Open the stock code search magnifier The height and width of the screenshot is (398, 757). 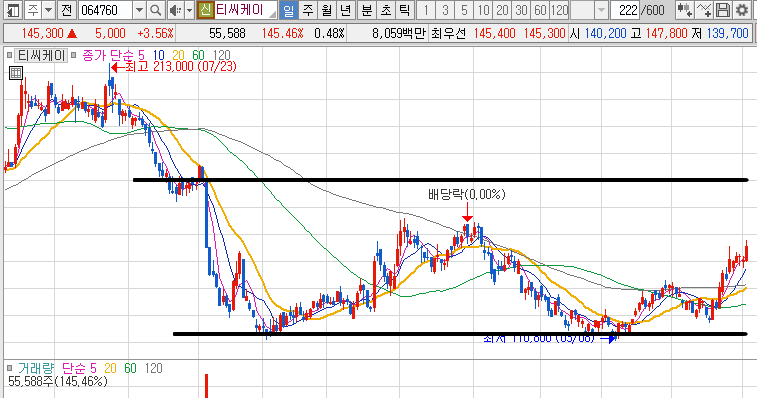tap(155, 10)
